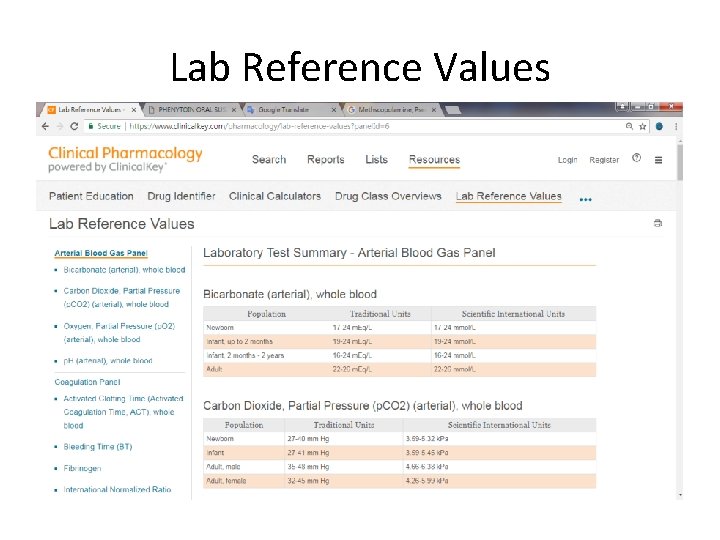
Task: Open the Chrome three-dot menu
Action: coord(676,126)
